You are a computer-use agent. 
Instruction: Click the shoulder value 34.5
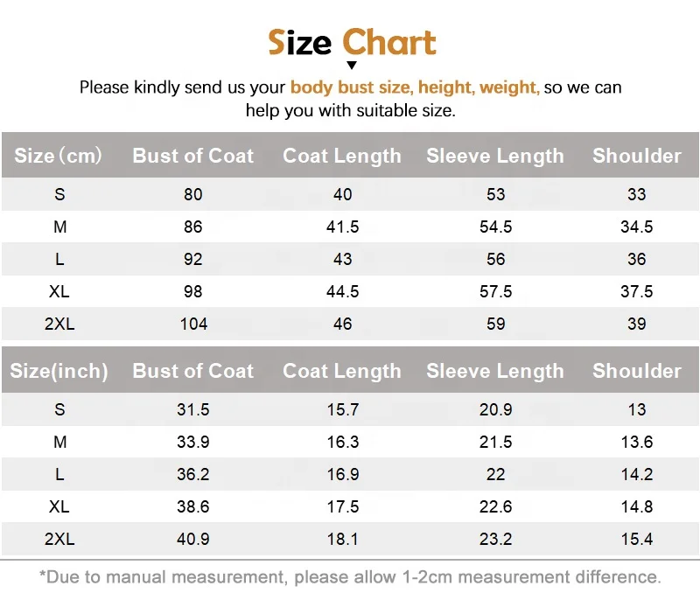tap(637, 227)
